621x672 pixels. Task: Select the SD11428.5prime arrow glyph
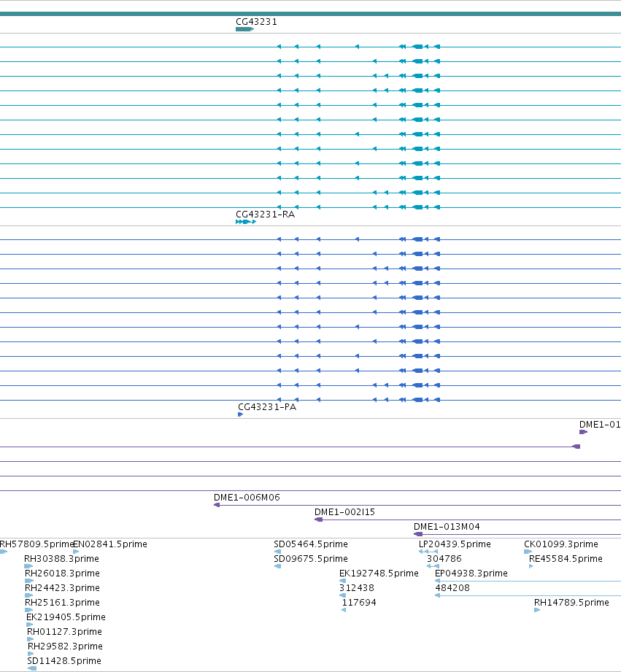pyautogui.click(x=31, y=668)
